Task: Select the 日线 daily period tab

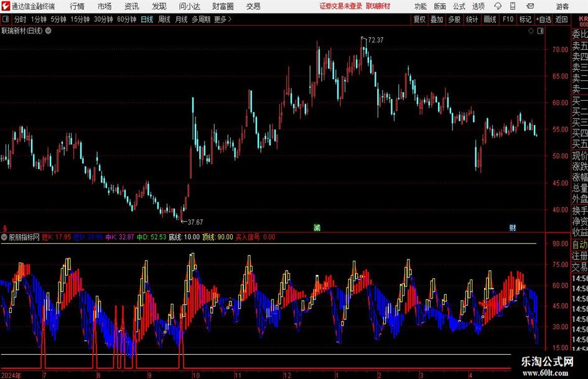Action: tap(147, 19)
